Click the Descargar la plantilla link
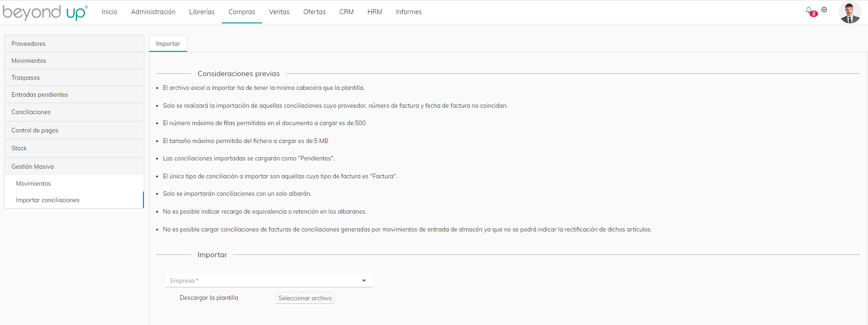Image resolution: width=868 pixels, height=325 pixels. [209, 298]
